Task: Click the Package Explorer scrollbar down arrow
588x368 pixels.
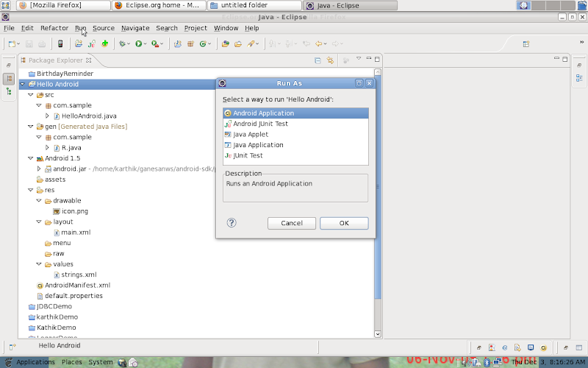Action: coord(378,334)
